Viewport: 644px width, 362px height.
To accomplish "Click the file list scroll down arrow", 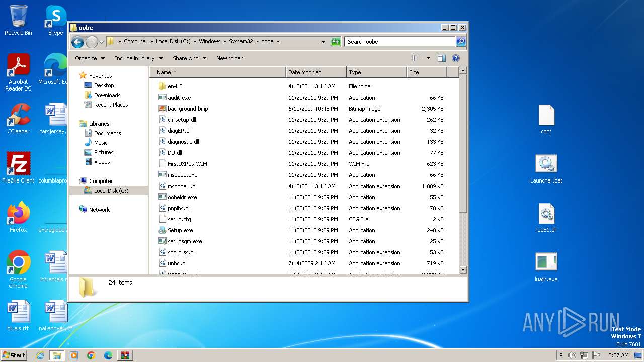I will tap(463, 270).
